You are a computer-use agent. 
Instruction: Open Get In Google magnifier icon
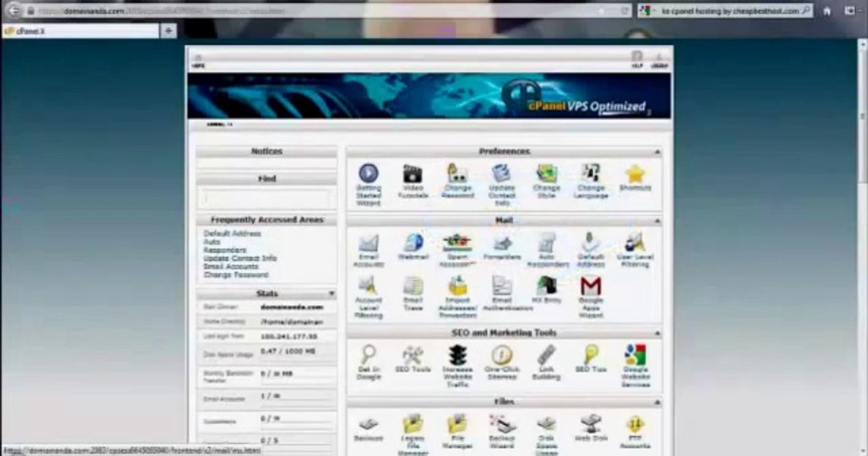coord(368,355)
